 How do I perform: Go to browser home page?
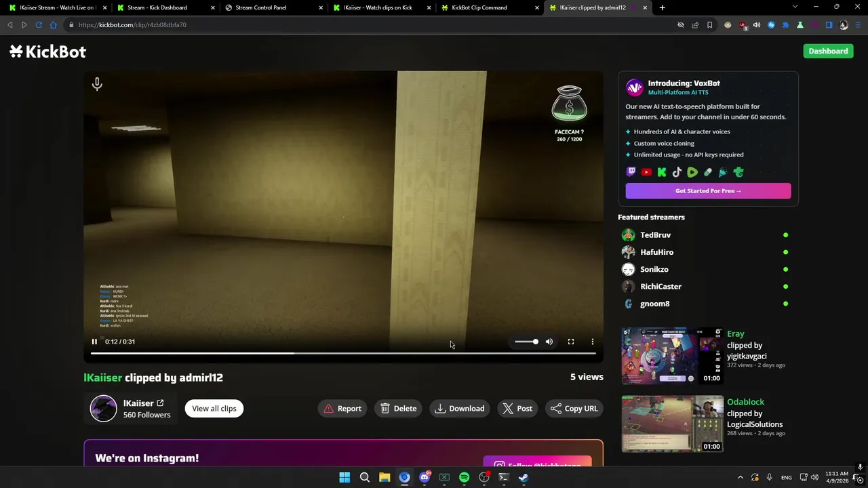pos(53,25)
